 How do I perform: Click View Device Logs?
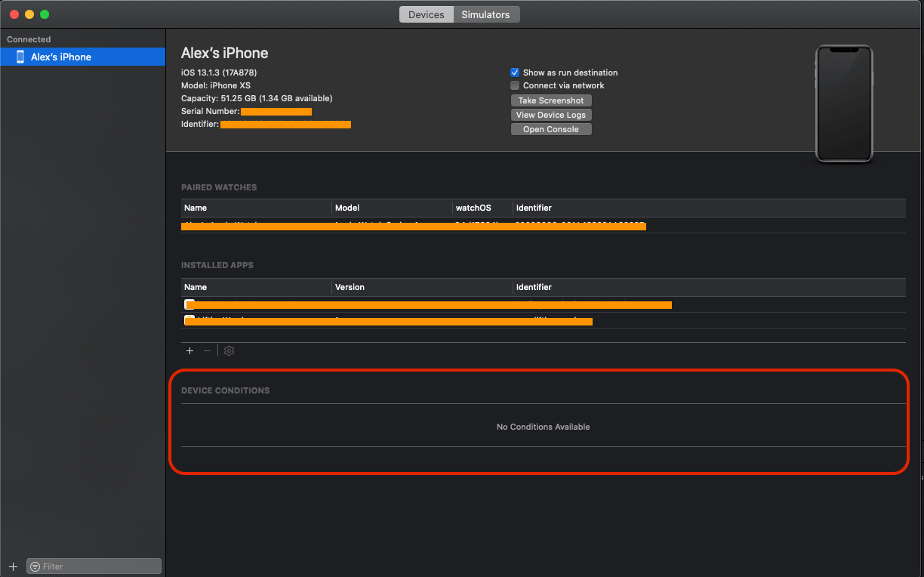coord(551,114)
